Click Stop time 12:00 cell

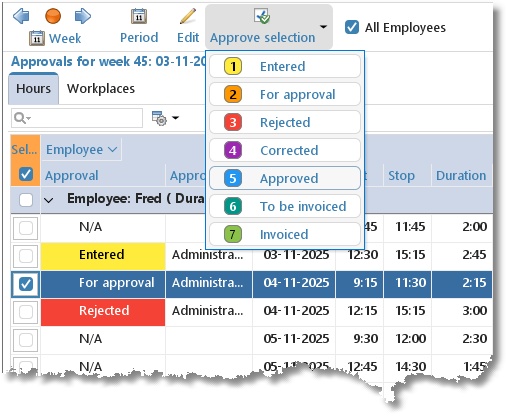pyautogui.click(x=410, y=339)
